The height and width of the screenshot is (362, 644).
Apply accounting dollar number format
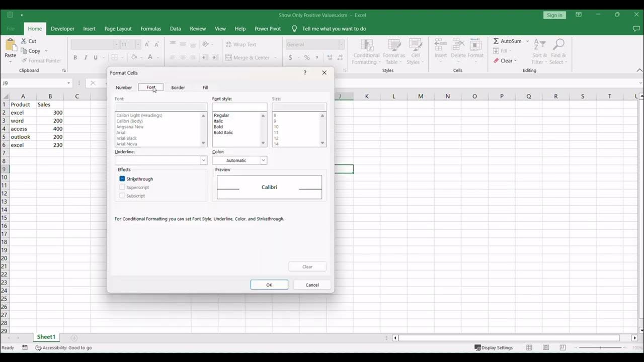290,58
